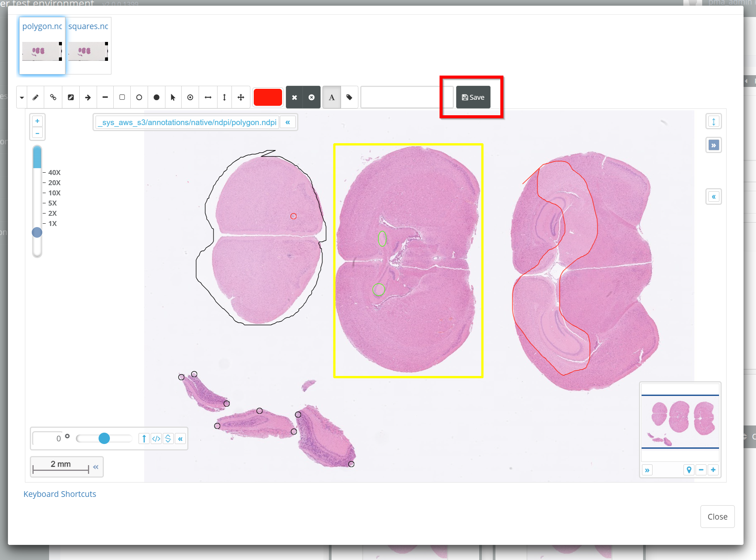Toggle the vertical flip button in rotation panel

[x=168, y=439]
